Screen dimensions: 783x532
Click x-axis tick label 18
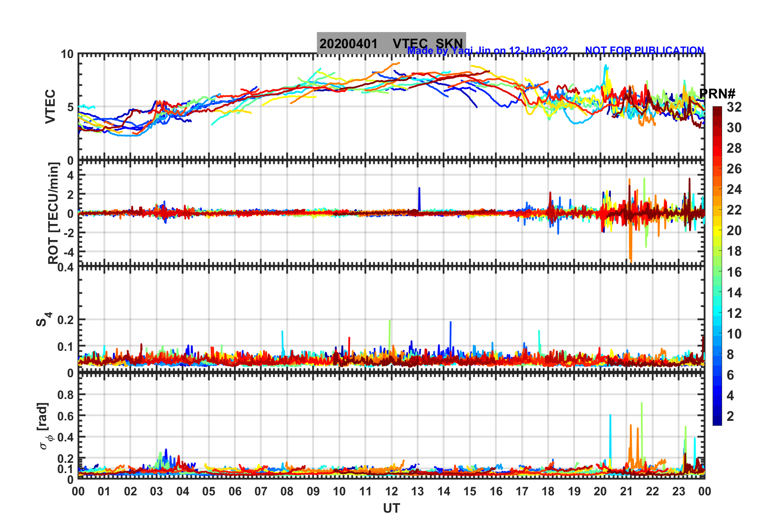pos(548,491)
